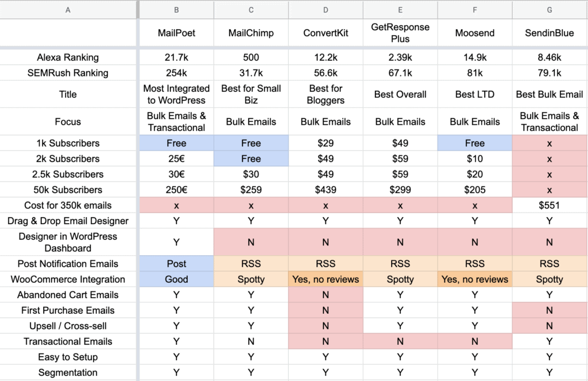Click MailPoet's Good WooCommerce cell
The height and width of the screenshot is (381, 588).
176,279
